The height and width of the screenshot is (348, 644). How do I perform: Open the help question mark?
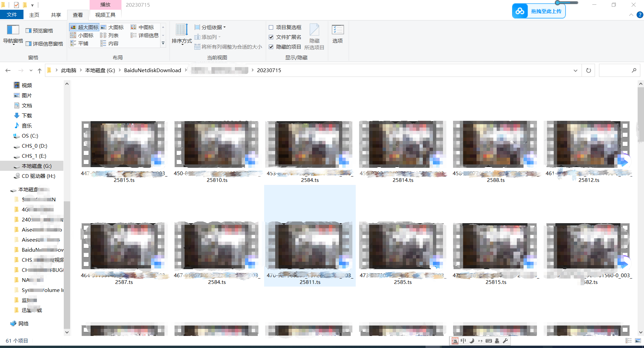pos(640,15)
